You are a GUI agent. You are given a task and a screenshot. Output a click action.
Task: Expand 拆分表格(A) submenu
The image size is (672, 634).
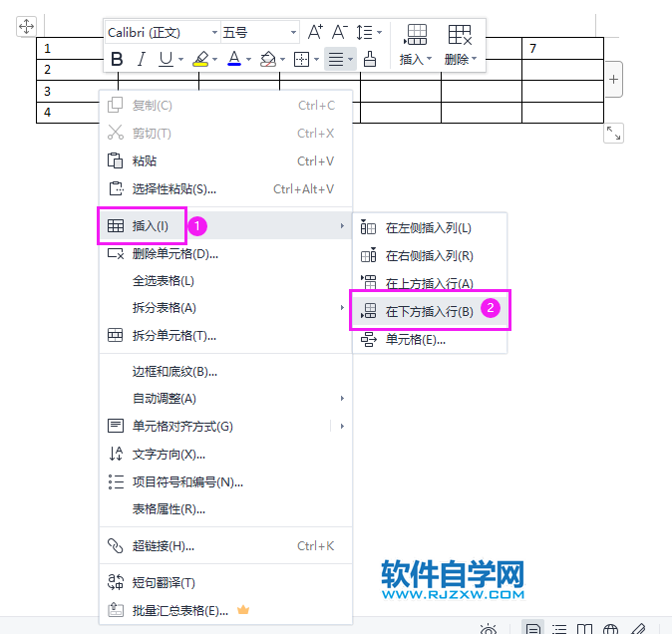226,308
